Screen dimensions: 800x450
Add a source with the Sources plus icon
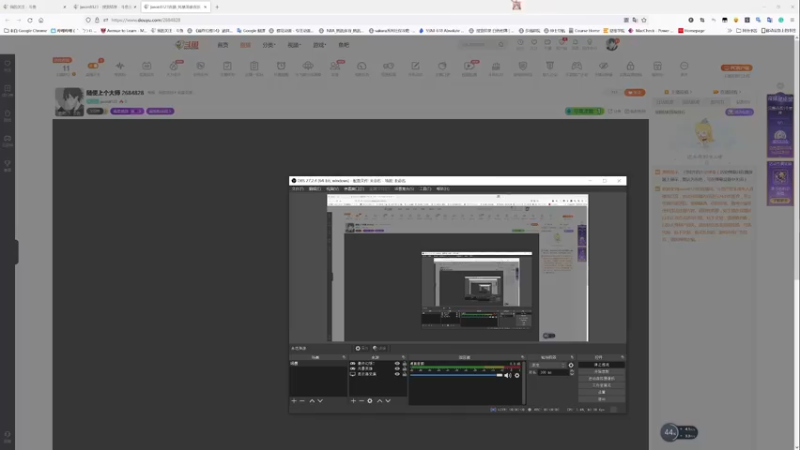pyautogui.click(x=353, y=401)
